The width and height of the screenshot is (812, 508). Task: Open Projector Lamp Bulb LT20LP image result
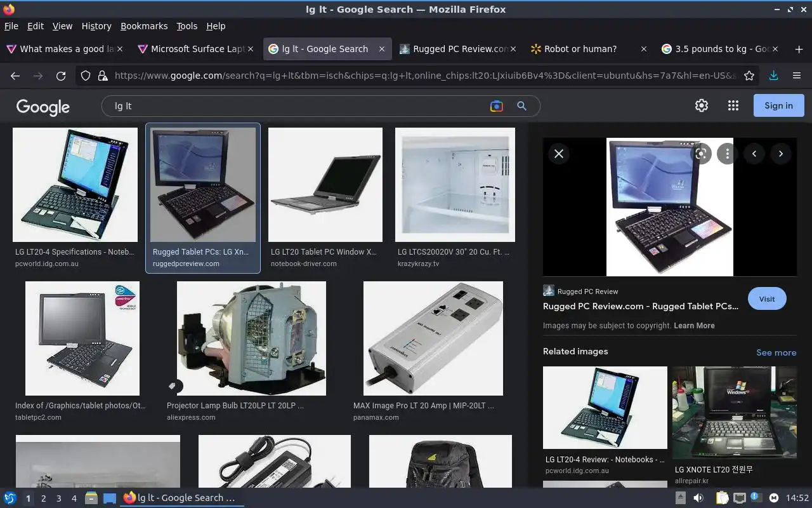point(251,338)
